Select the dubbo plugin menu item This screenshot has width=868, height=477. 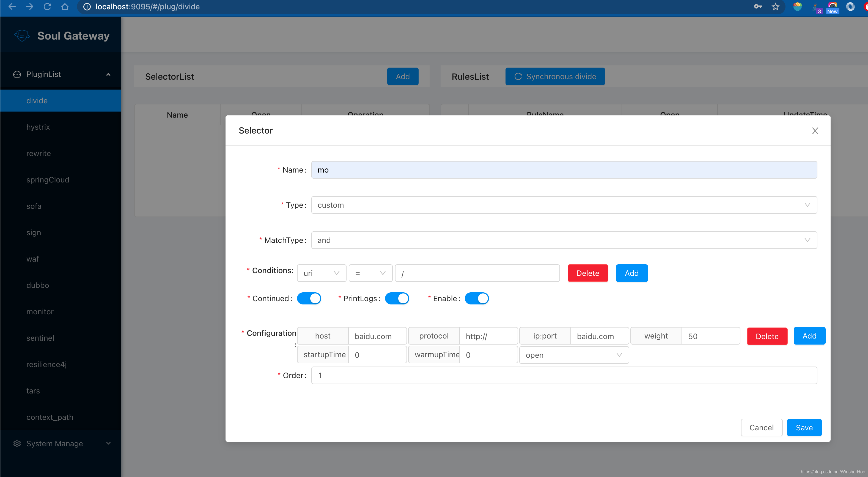pyautogui.click(x=61, y=285)
